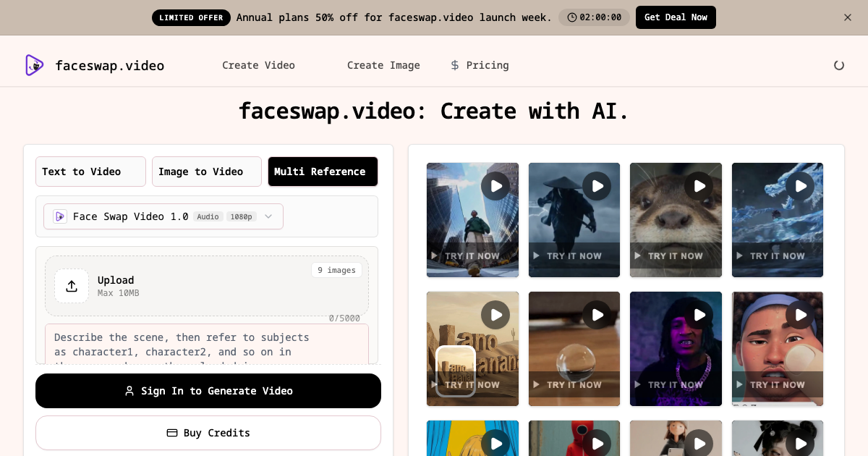Play the man with chain necklace video

(x=699, y=315)
